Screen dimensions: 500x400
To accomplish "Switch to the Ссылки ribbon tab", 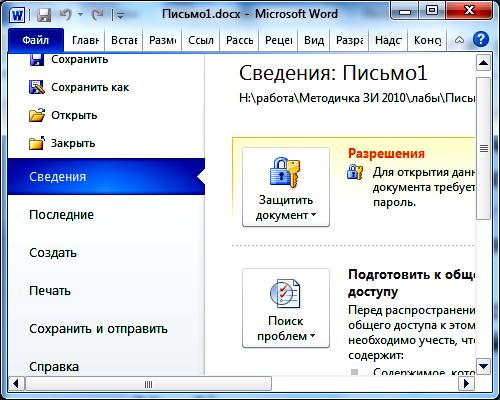I will (201, 40).
